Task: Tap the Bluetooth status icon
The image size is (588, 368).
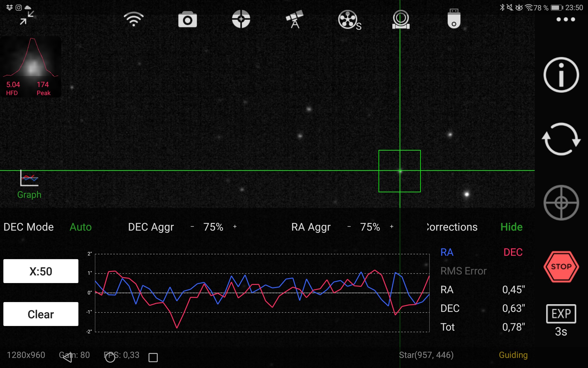Action: pyautogui.click(x=502, y=7)
